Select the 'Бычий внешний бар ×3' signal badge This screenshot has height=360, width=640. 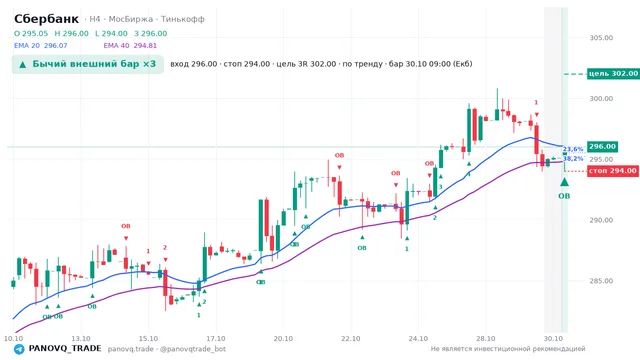pos(88,64)
